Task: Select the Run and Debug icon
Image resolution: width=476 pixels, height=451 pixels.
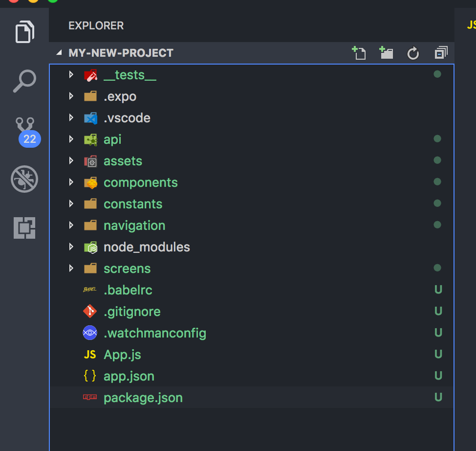Action: coord(24,179)
